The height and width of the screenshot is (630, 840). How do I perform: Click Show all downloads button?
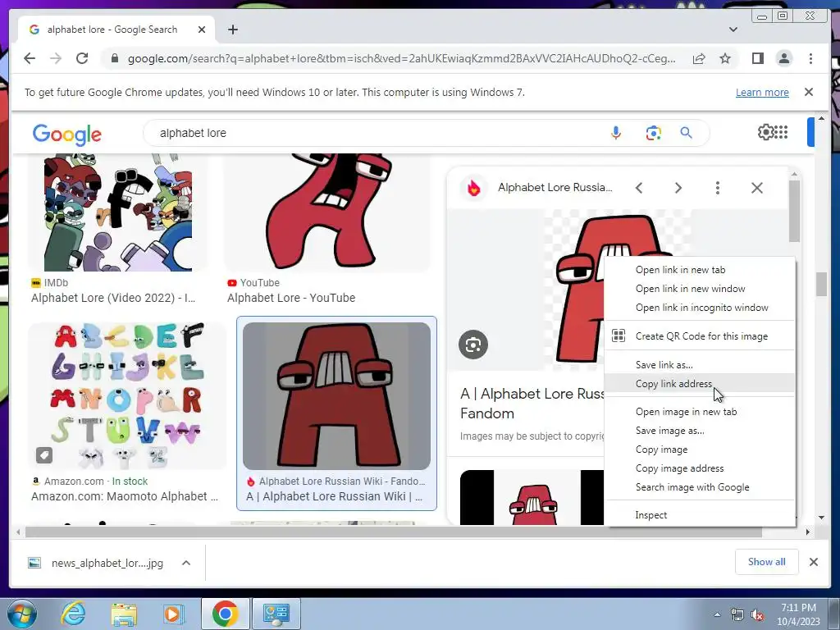coord(767,561)
